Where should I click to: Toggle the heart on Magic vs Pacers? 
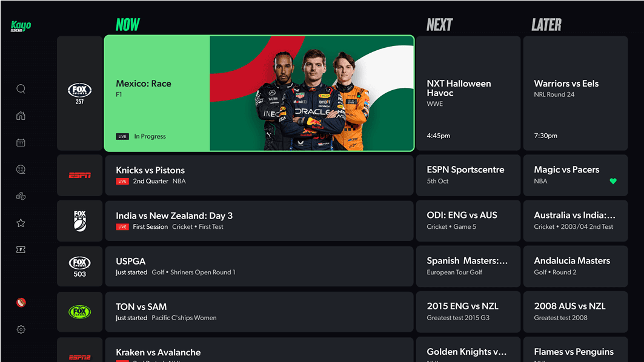tap(613, 181)
